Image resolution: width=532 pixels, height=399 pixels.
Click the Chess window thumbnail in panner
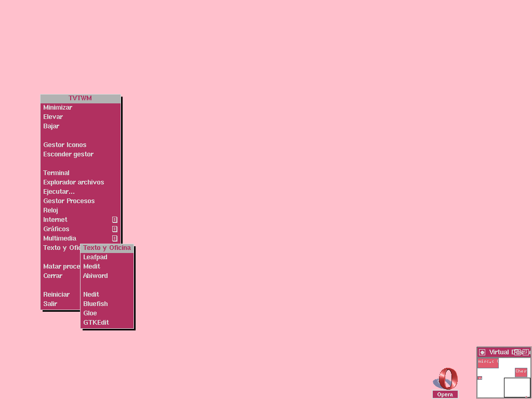coord(521,372)
